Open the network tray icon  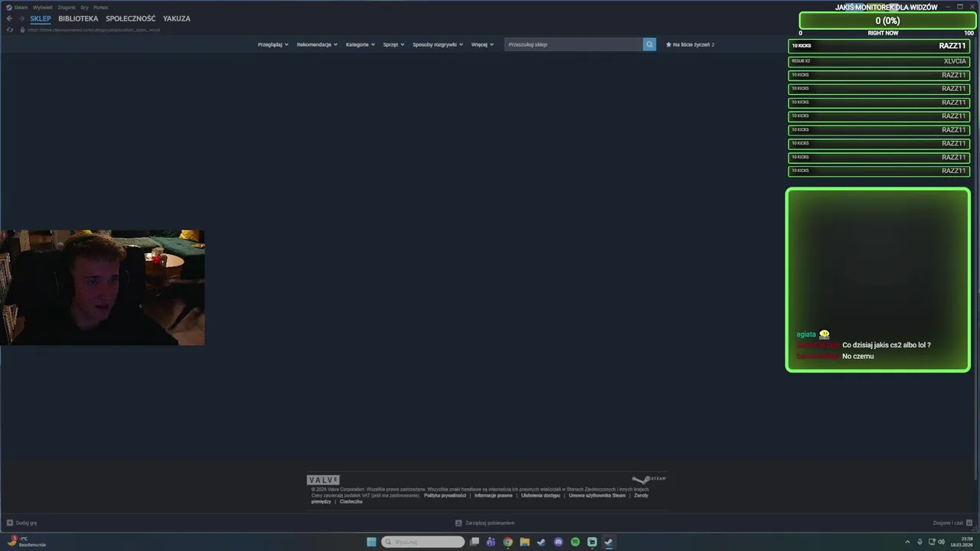[930, 542]
